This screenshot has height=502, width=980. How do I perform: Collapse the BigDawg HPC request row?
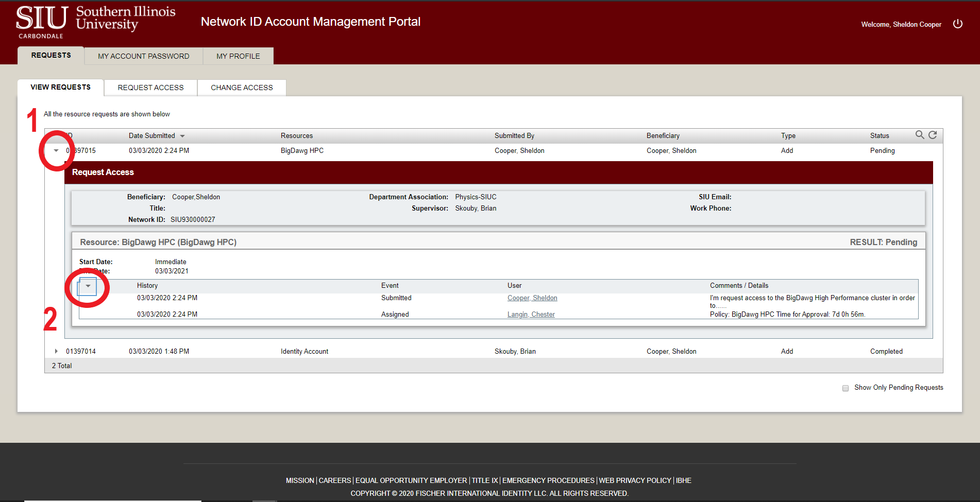point(56,150)
